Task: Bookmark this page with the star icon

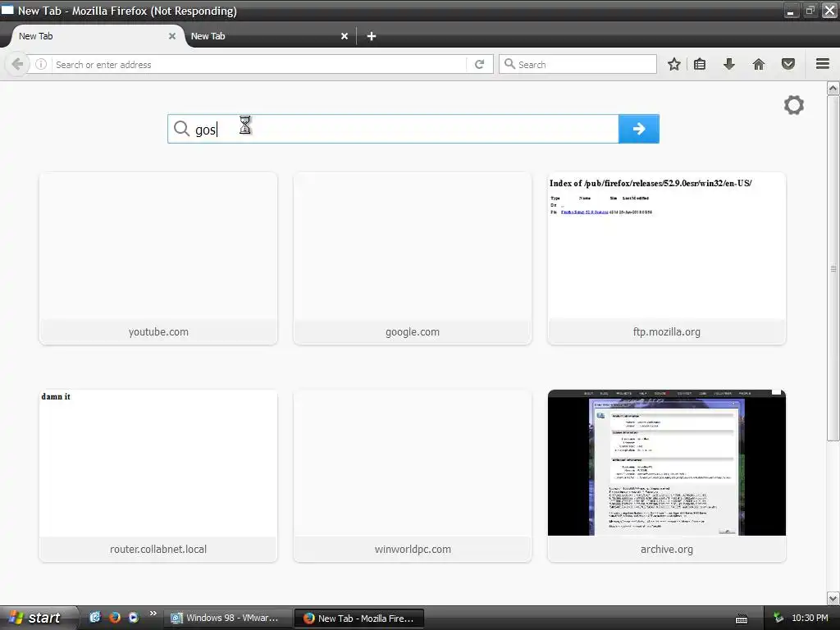Action: point(674,64)
